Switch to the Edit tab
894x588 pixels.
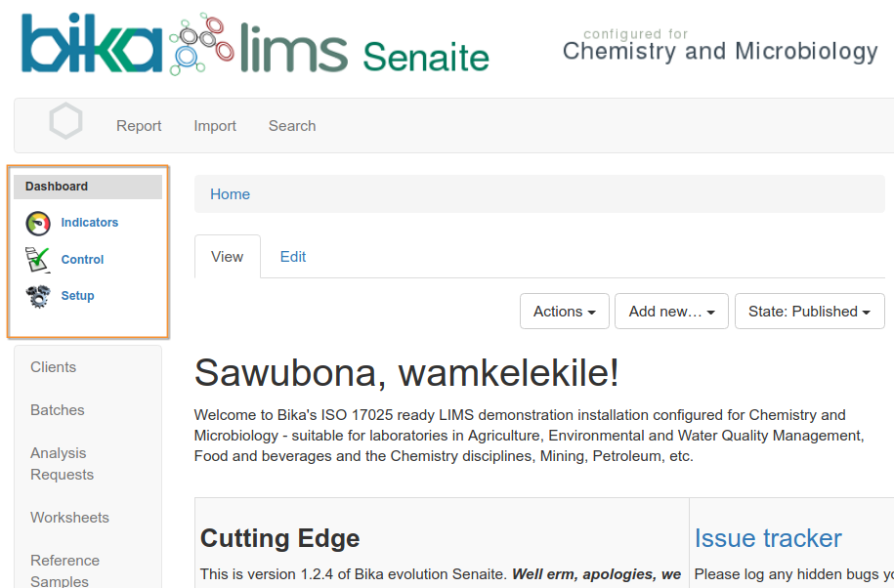point(293,257)
